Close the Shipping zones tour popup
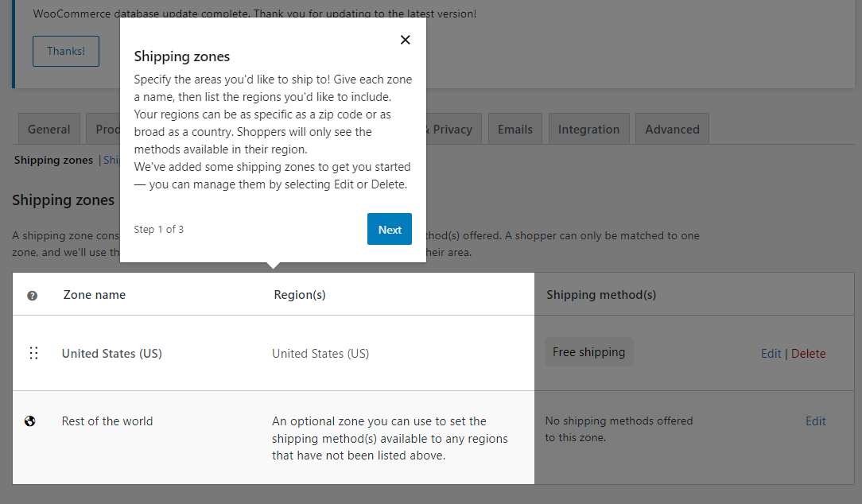The width and height of the screenshot is (862, 504). [405, 39]
